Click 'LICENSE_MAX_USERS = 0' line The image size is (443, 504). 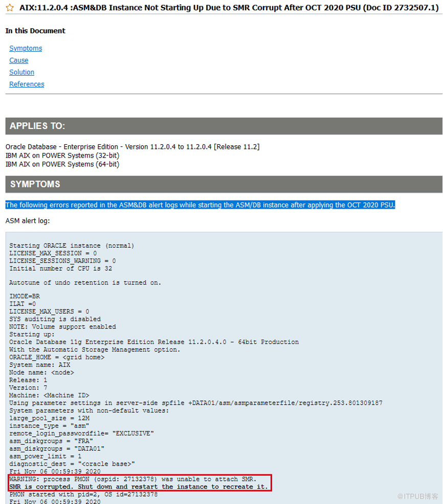[x=49, y=312]
